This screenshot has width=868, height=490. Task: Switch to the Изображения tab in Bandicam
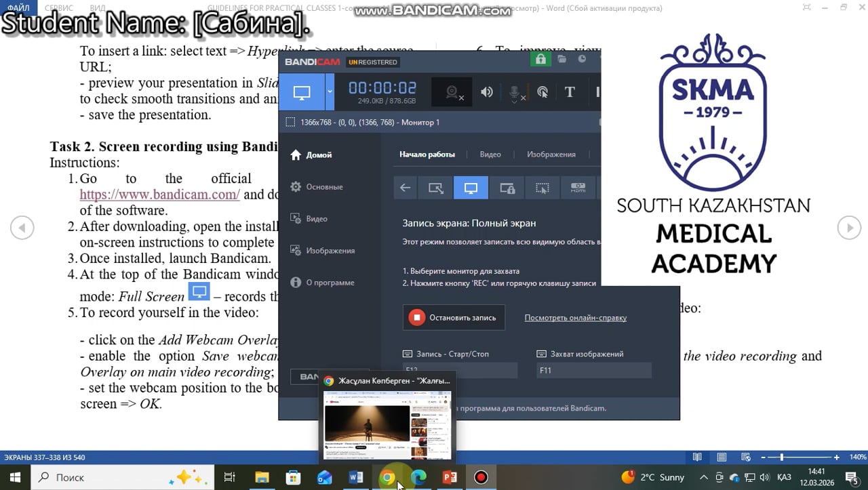(x=551, y=155)
